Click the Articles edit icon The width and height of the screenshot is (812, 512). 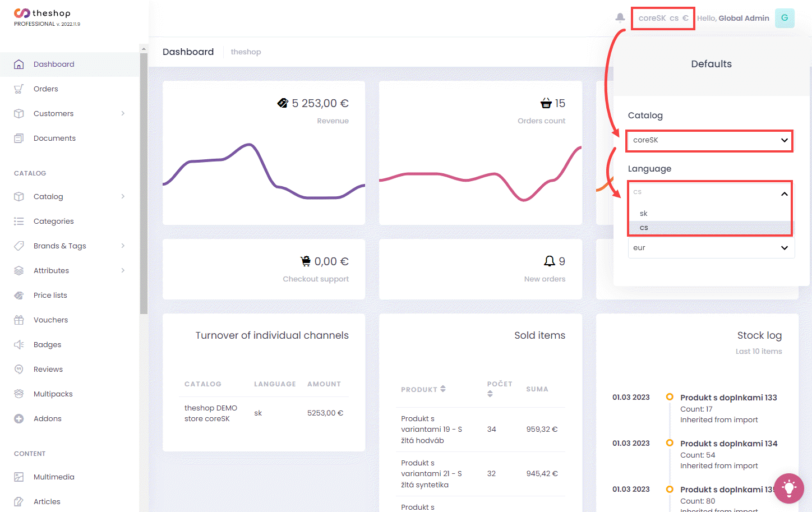(x=19, y=501)
